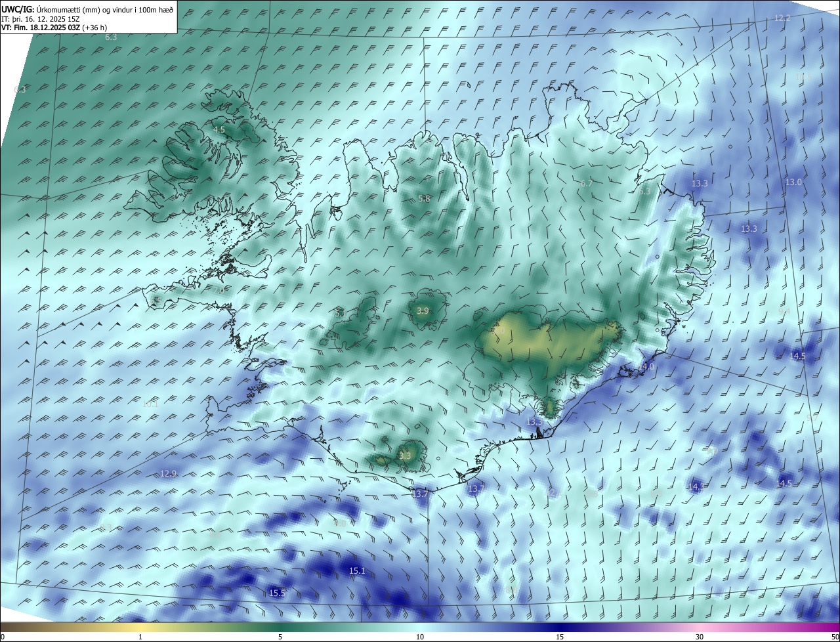Click the 14.0 value label on the southeast coast
Screen dimensions: 840x642
point(647,366)
